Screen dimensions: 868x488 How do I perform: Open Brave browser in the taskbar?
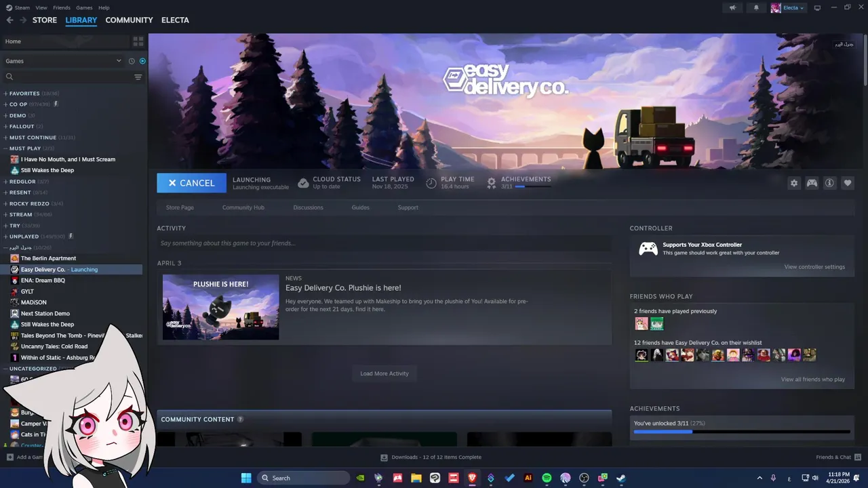[x=472, y=478]
